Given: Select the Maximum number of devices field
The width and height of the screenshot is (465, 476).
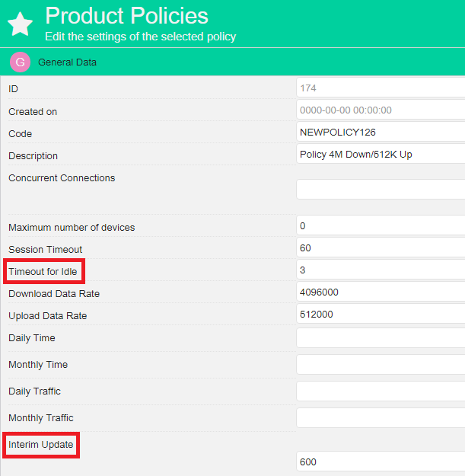Looking at the screenshot, I should (381, 226).
